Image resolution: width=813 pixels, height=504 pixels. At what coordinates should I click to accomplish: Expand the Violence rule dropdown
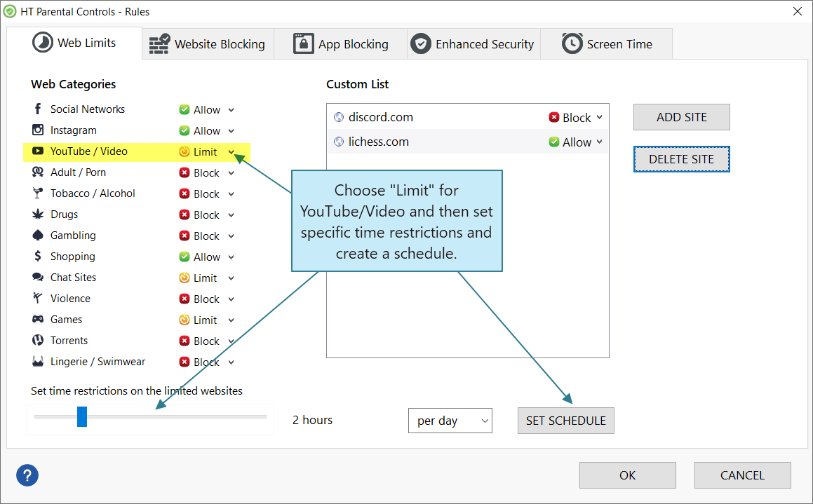231,299
